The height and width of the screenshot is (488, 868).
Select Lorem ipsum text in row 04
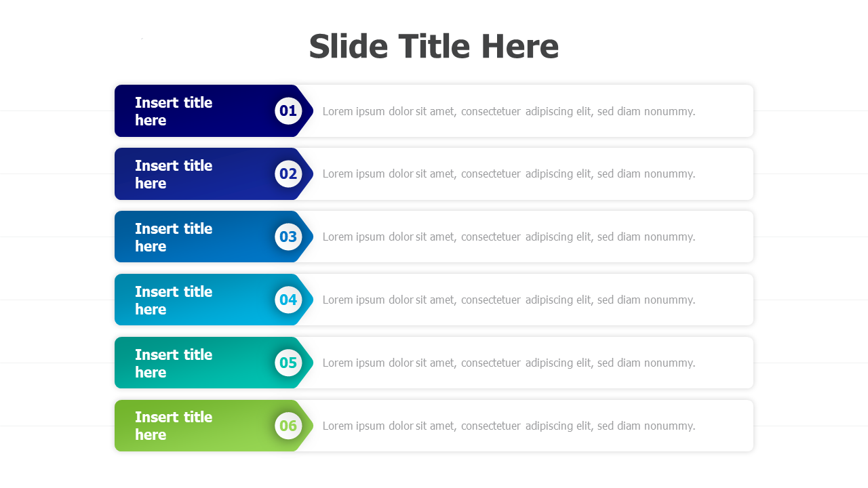pos(509,300)
